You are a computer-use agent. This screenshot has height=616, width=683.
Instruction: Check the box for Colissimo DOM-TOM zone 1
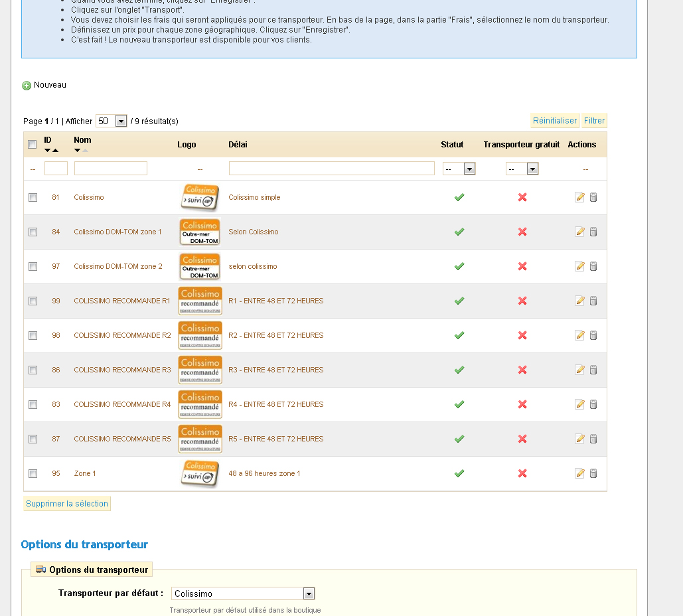coord(33,232)
